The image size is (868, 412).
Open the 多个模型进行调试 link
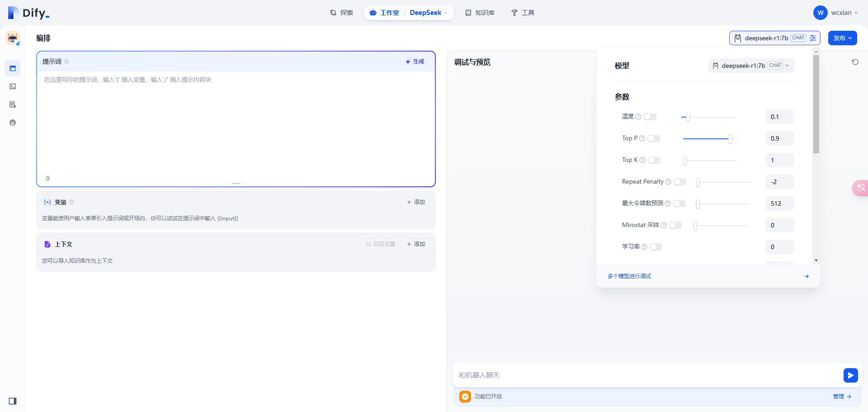click(x=629, y=276)
